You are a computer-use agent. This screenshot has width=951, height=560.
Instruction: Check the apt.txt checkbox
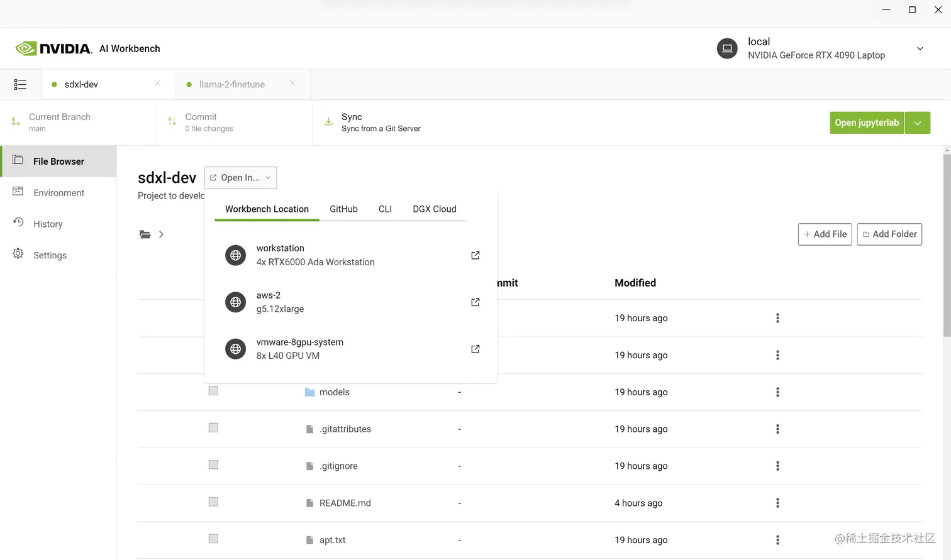click(213, 539)
